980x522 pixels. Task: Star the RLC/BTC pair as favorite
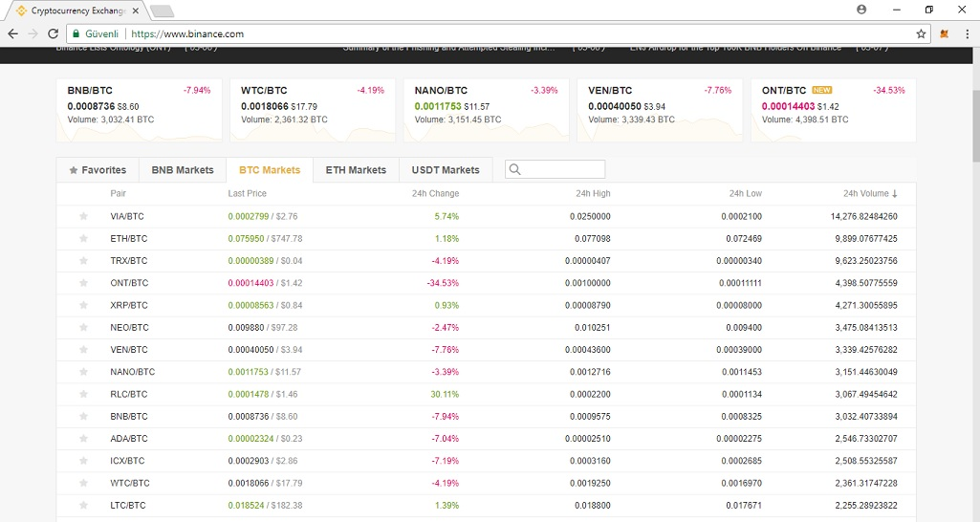point(83,394)
